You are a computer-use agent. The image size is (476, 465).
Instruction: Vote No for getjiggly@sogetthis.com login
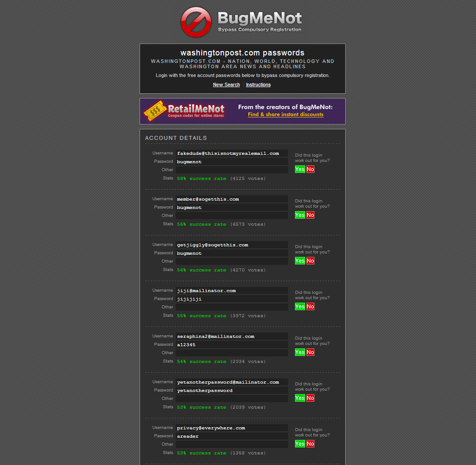tap(310, 261)
